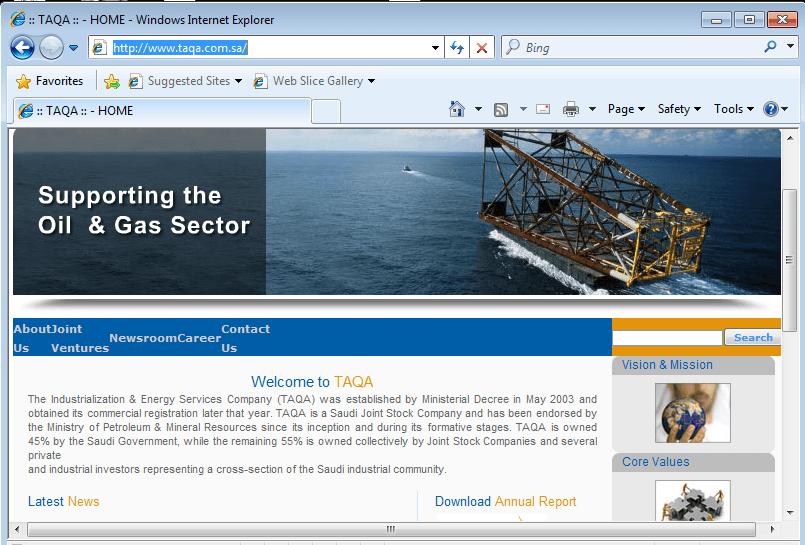805x545 pixels.
Task: Click the Help question mark icon
Action: click(x=771, y=109)
